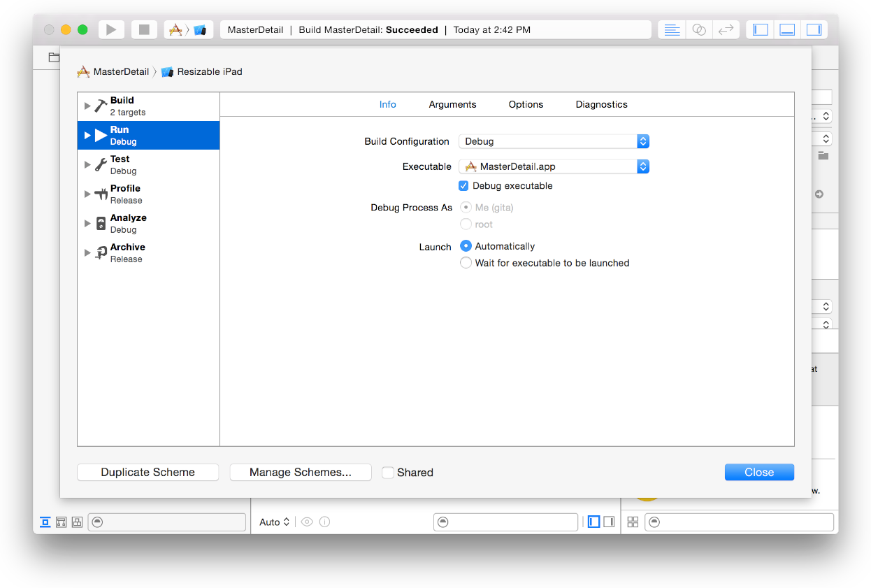Select Wait for executable to be launched
Image resolution: width=871 pixels, height=588 pixels.
pyautogui.click(x=466, y=263)
